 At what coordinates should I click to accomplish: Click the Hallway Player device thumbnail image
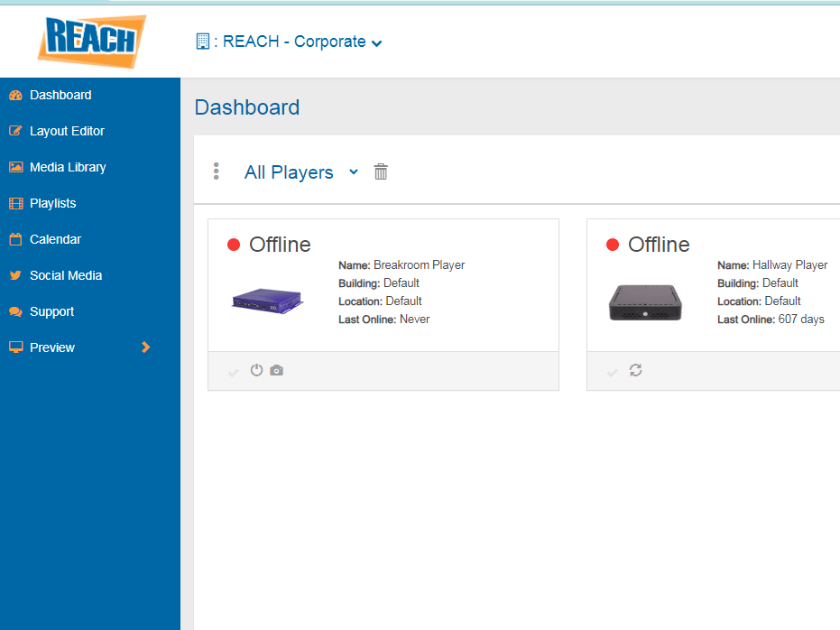coord(643,304)
